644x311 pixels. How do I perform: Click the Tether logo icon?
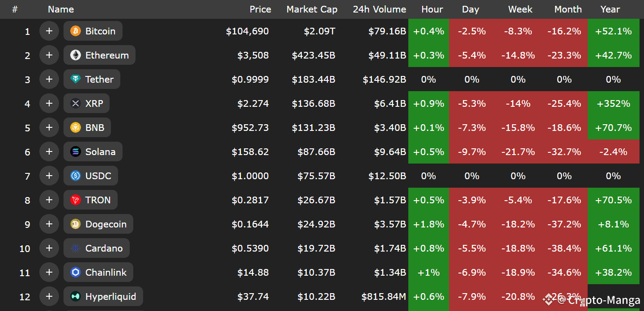click(x=76, y=79)
